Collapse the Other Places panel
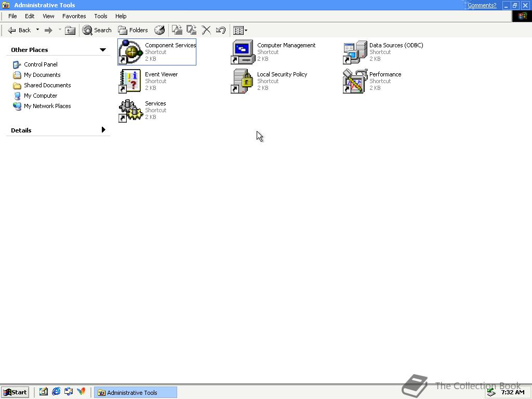Screen dimensions: 532x399 [103, 50]
